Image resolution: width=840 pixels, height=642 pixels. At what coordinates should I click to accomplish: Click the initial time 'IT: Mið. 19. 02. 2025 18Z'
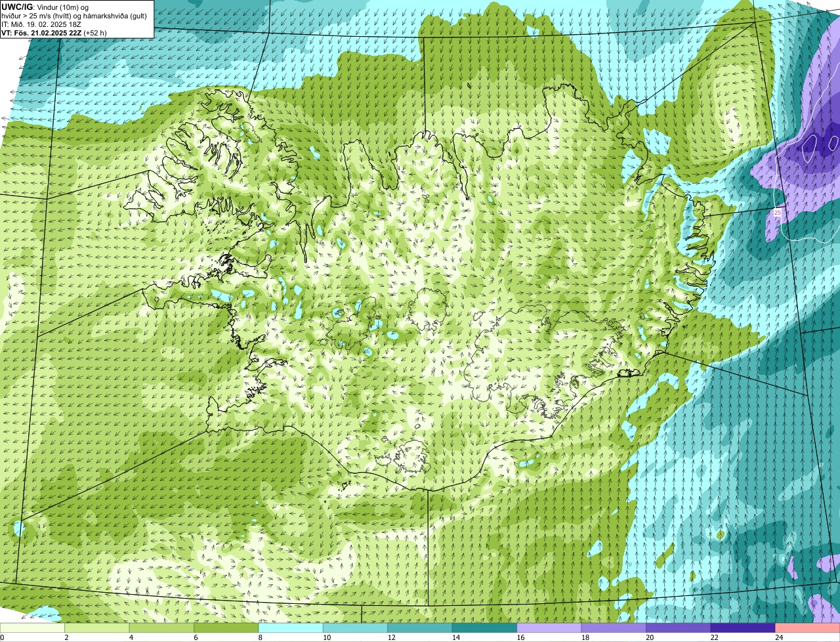pos(41,24)
